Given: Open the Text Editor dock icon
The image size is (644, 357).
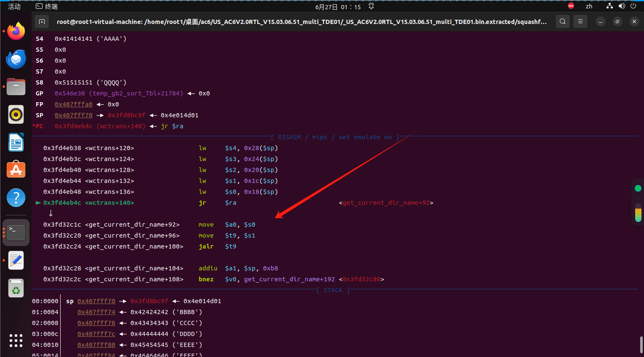Looking at the screenshot, I should 16,261.
